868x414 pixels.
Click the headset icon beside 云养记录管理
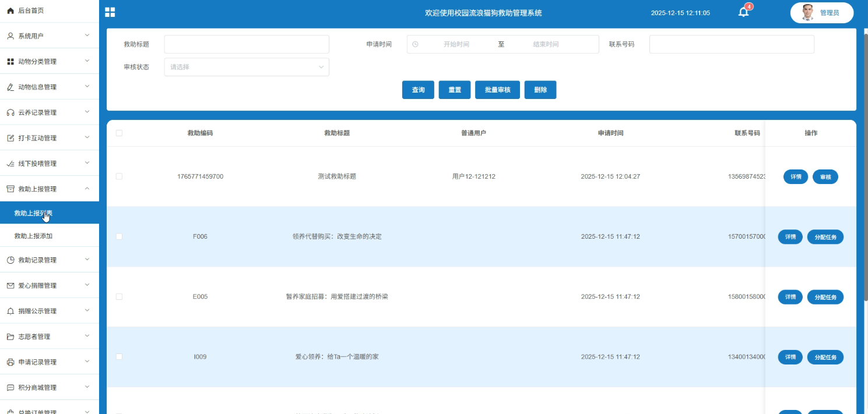[10, 112]
